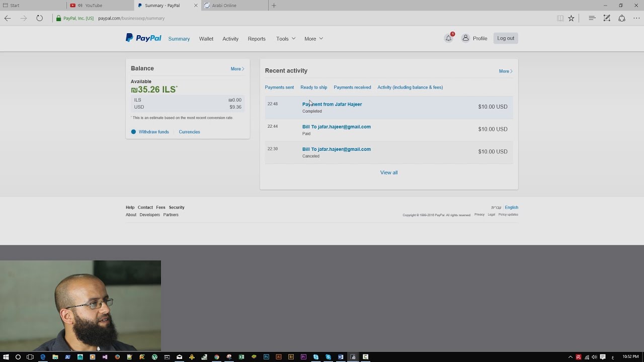Open Word from the taskbar
644x362 pixels.
[x=341, y=357]
